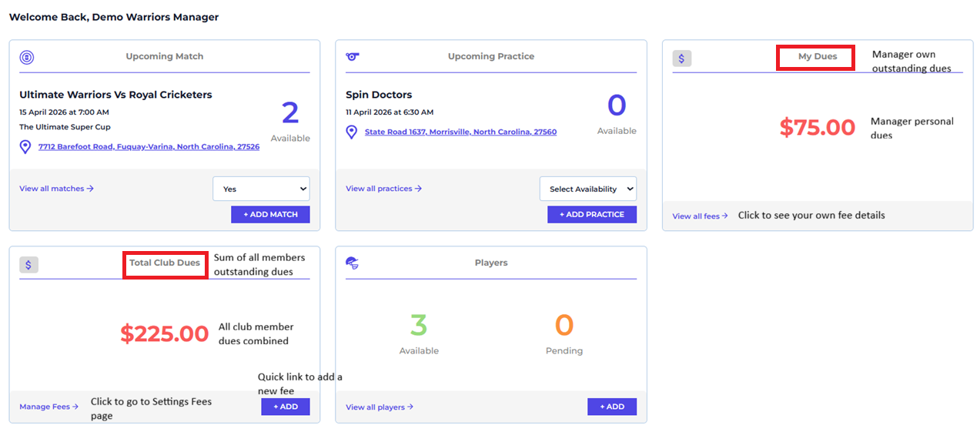Open the View all players link
Viewport: 980px width, 432px height.
pyautogui.click(x=380, y=407)
